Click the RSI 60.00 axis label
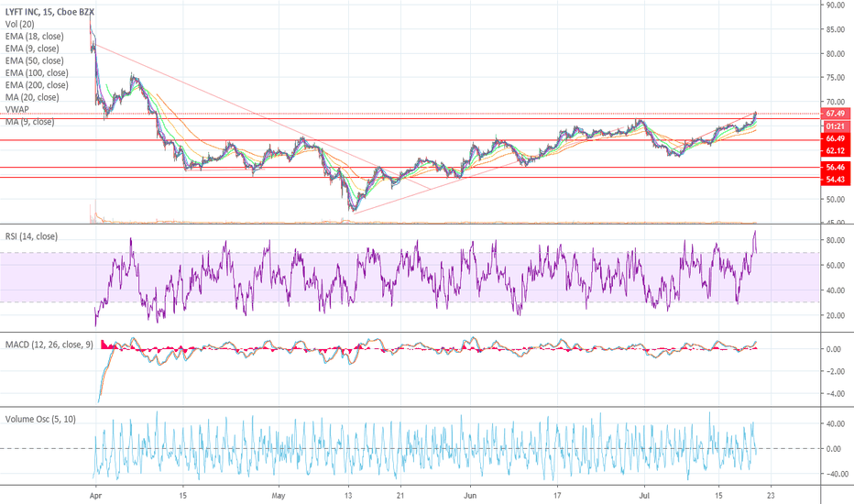This screenshot has height=504, width=854. tap(835, 266)
